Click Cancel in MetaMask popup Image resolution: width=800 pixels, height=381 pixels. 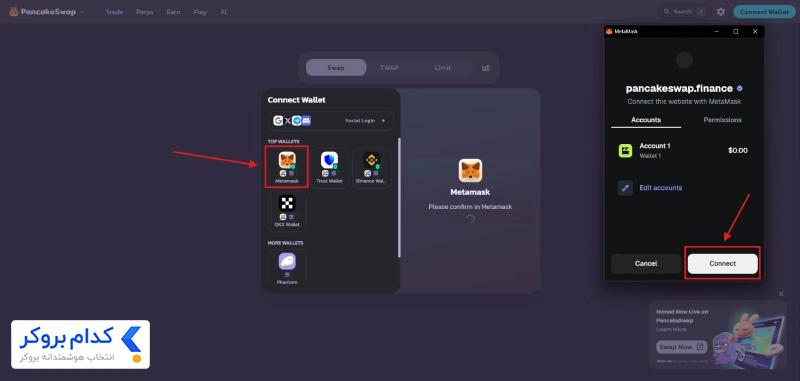(646, 264)
